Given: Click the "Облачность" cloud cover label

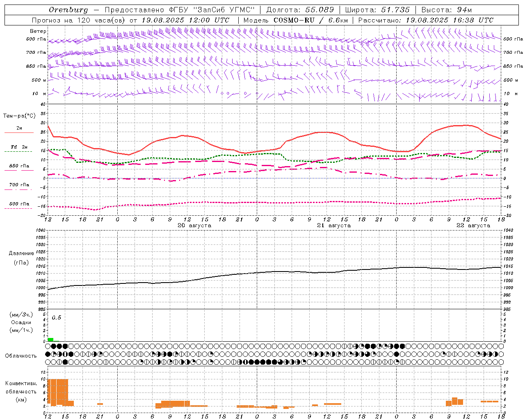Looking at the screenshot, I should click(x=21, y=356).
